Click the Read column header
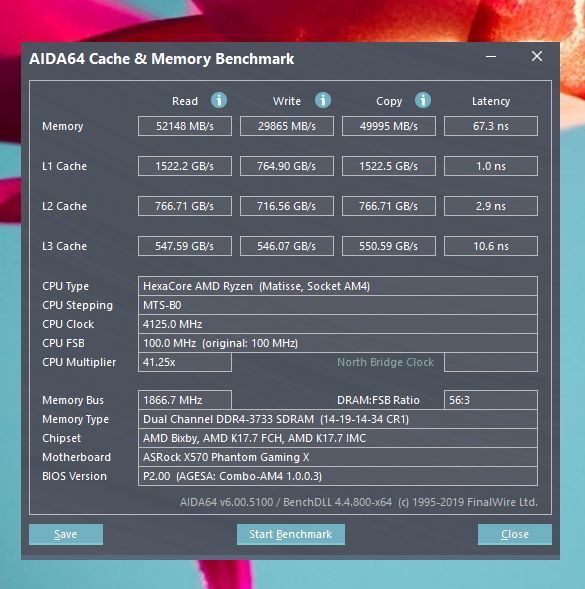Image resolution: width=585 pixels, height=589 pixels. 185,101
